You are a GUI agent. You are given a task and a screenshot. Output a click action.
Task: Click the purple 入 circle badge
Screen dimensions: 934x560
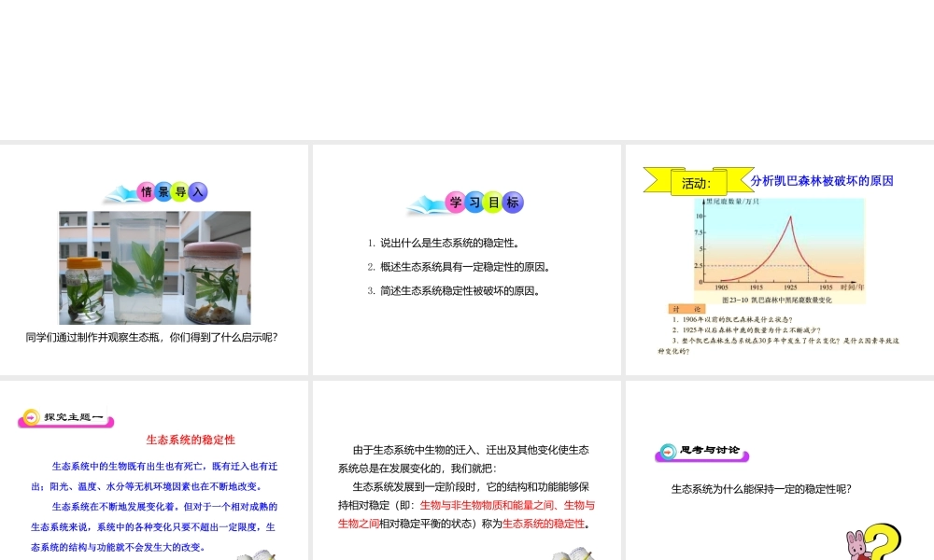point(198,191)
